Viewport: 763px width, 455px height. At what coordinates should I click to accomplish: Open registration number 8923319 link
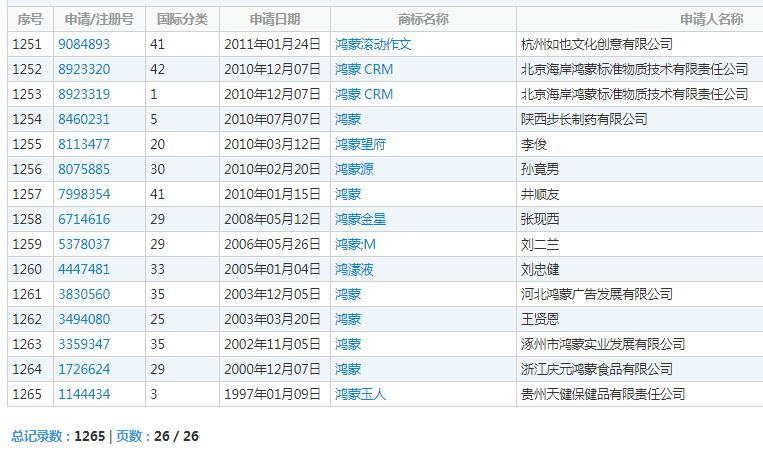[84, 94]
